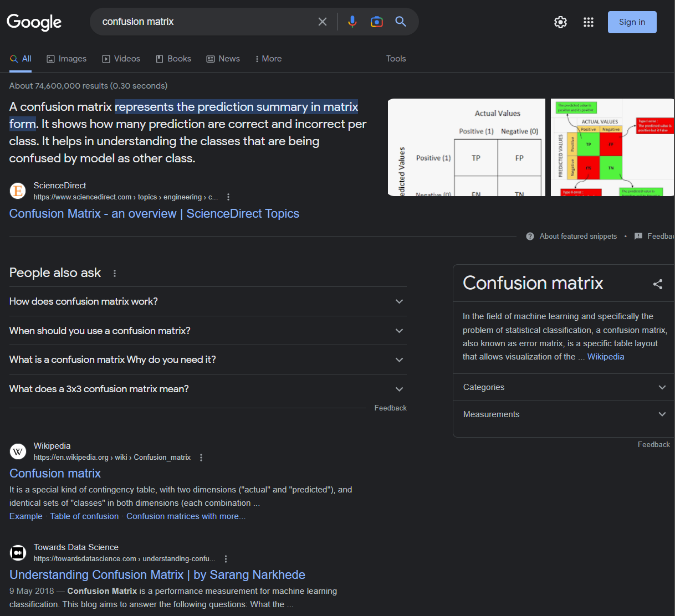Open the Google apps grid
This screenshot has height=616, width=675.
589,22
